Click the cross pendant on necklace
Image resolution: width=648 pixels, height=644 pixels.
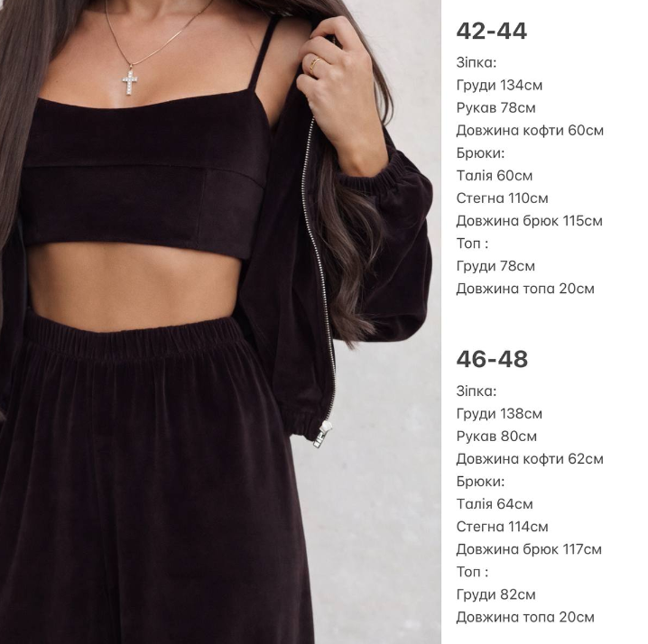click(x=130, y=83)
